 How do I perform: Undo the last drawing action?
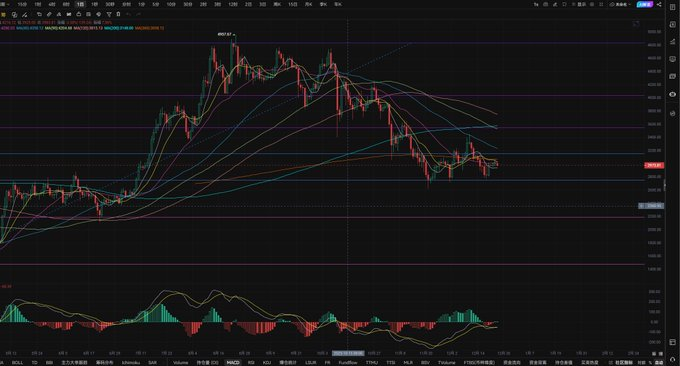point(128,14)
